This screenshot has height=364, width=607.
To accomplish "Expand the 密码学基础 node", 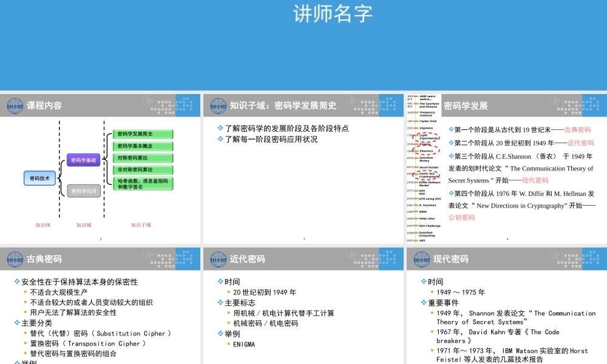I will [84, 161].
